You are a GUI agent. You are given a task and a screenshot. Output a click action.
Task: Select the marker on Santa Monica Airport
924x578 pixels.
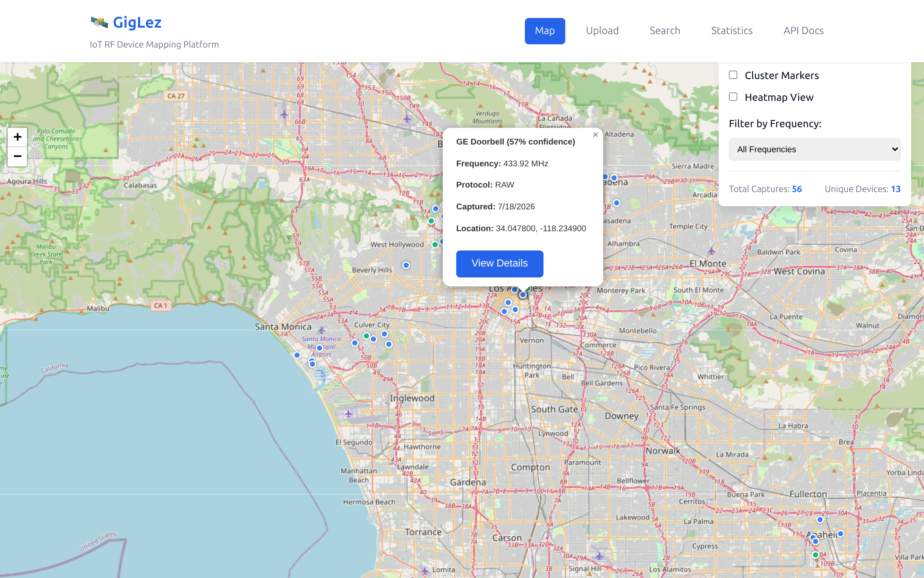[x=320, y=348]
